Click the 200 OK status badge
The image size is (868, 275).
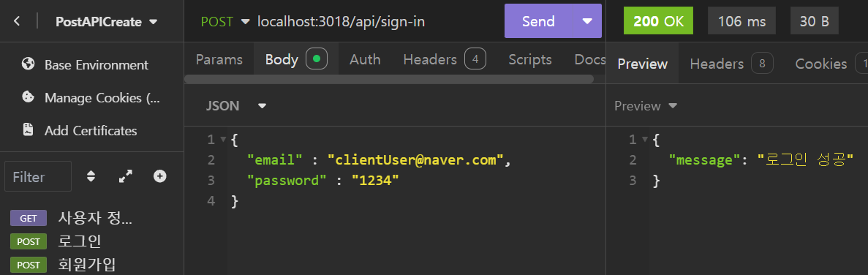tap(658, 21)
